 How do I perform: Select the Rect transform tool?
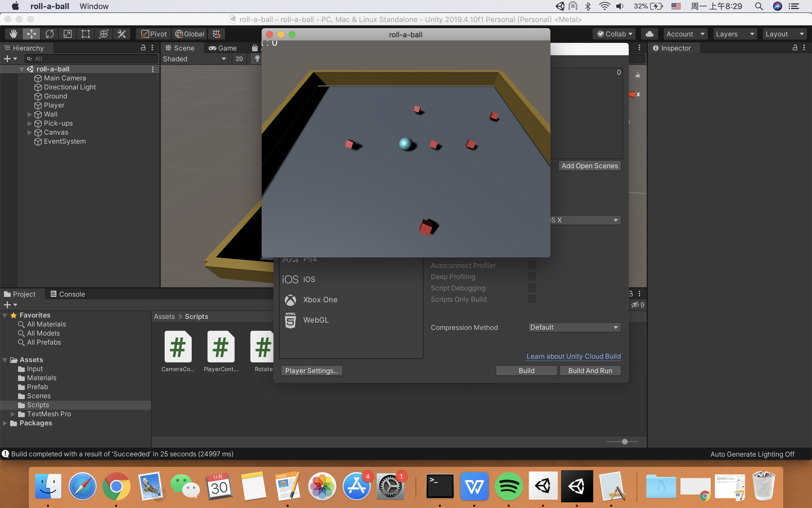[x=86, y=34]
